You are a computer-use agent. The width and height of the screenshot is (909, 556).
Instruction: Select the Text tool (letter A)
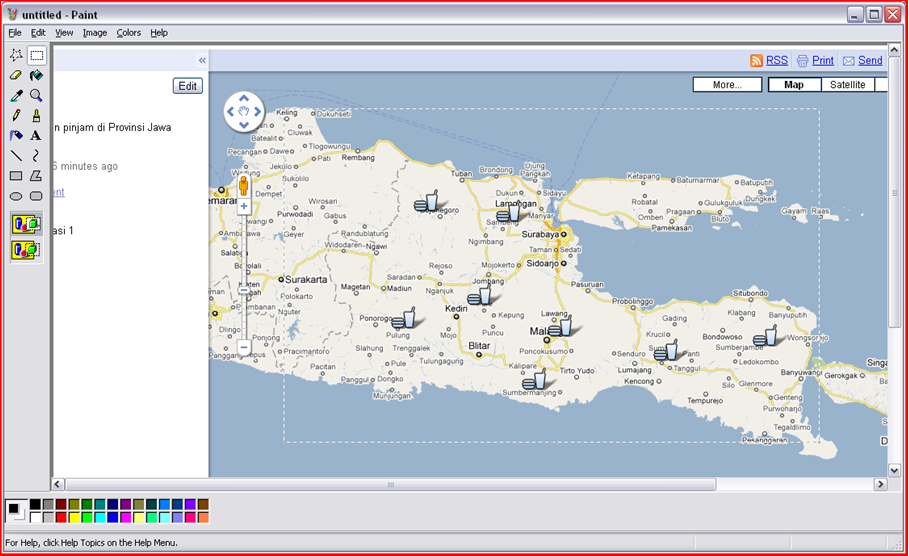point(36,135)
